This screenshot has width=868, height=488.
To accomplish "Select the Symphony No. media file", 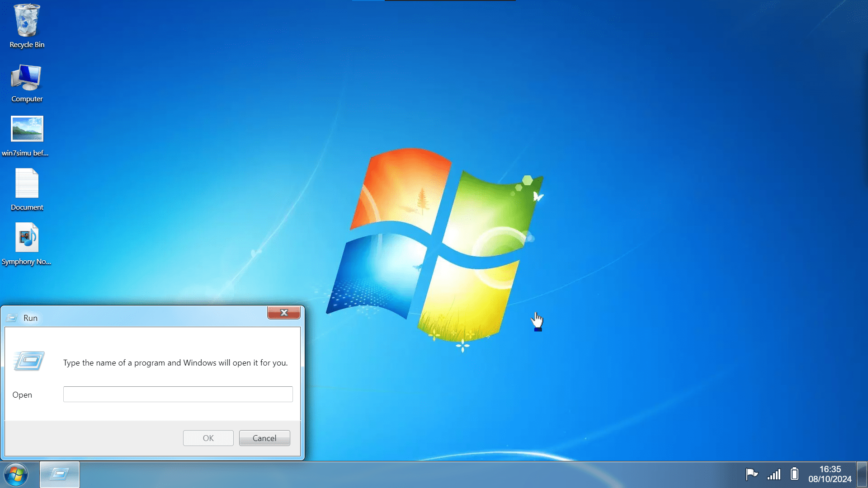I will point(27,238).
